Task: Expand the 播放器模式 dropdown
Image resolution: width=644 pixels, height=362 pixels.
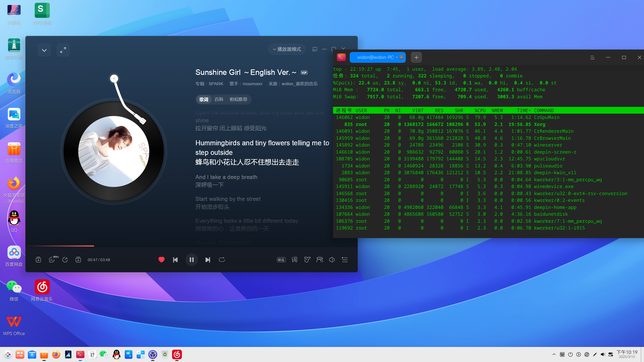Action: [287, 49]
